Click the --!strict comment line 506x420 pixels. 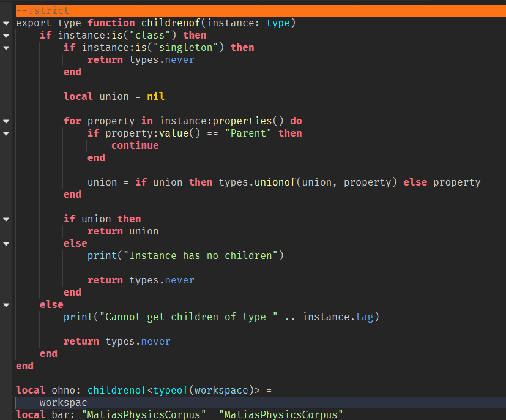tap(261, 10)
